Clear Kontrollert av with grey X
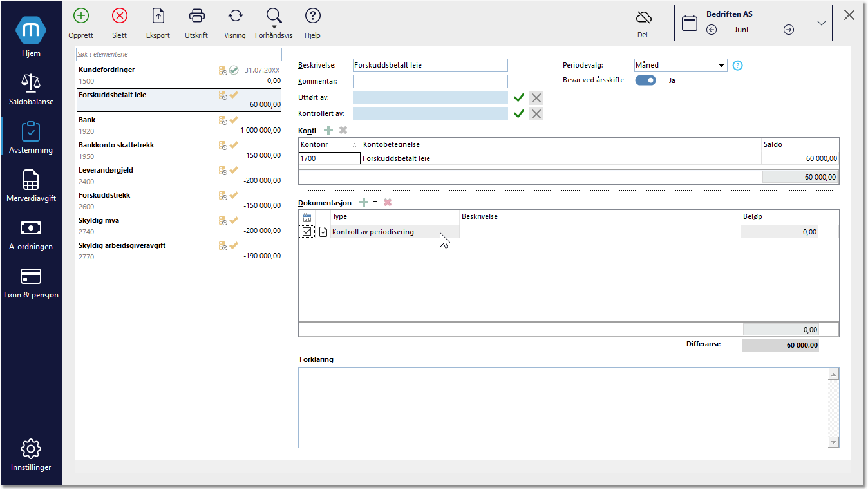868x490 pixels. point(536,114)
